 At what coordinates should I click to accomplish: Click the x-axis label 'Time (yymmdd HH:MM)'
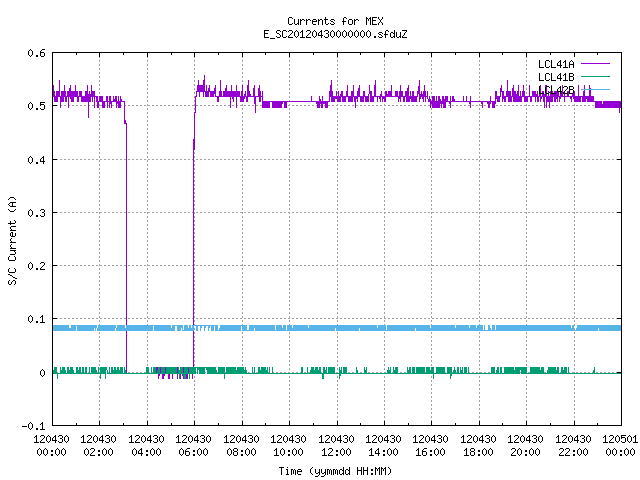click(x=335, y=471)
